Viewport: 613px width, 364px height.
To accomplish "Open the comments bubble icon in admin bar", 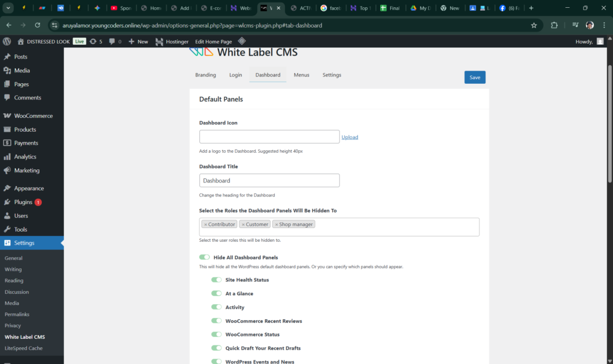I will pos(112,41).
